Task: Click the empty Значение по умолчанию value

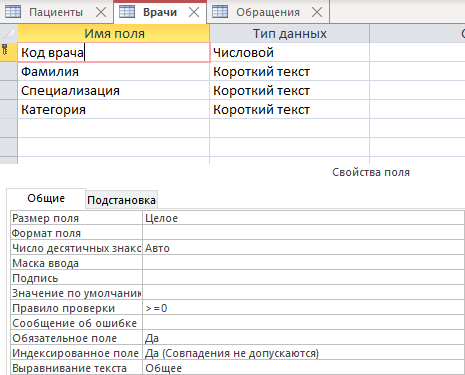Action: pyautogui.click(x=303, y=293)
